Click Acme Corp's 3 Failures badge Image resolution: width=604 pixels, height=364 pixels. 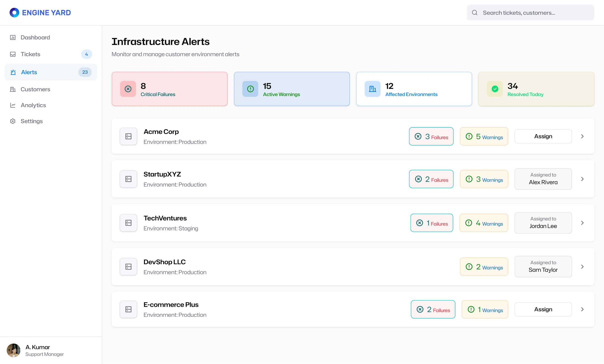431,136
